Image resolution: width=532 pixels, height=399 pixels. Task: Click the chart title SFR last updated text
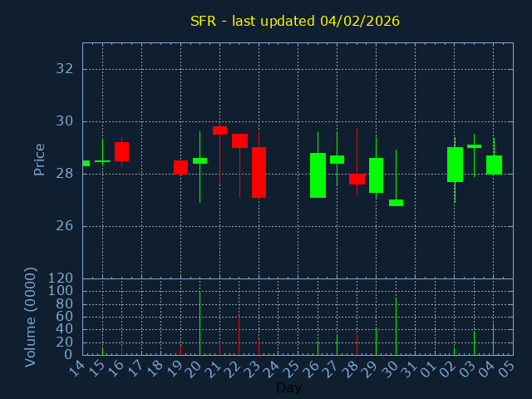point(295,21)
